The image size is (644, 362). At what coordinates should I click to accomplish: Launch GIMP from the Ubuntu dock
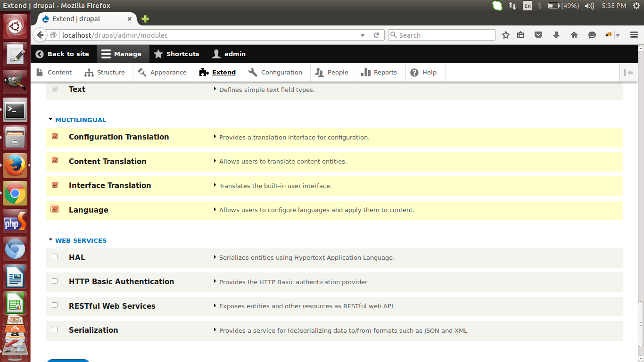[x=15, y=82]
